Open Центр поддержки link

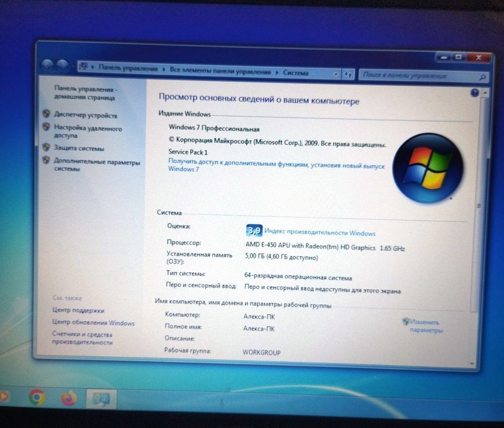click(x=78, y=310)
